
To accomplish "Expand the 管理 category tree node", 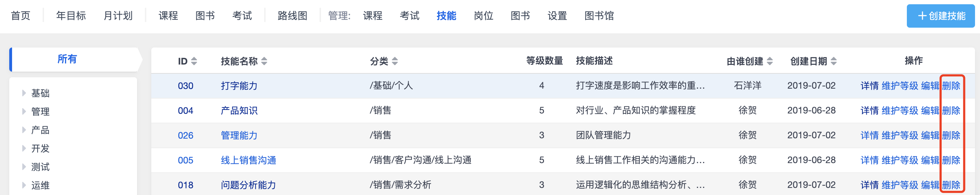I will click(x=24, y=111).
